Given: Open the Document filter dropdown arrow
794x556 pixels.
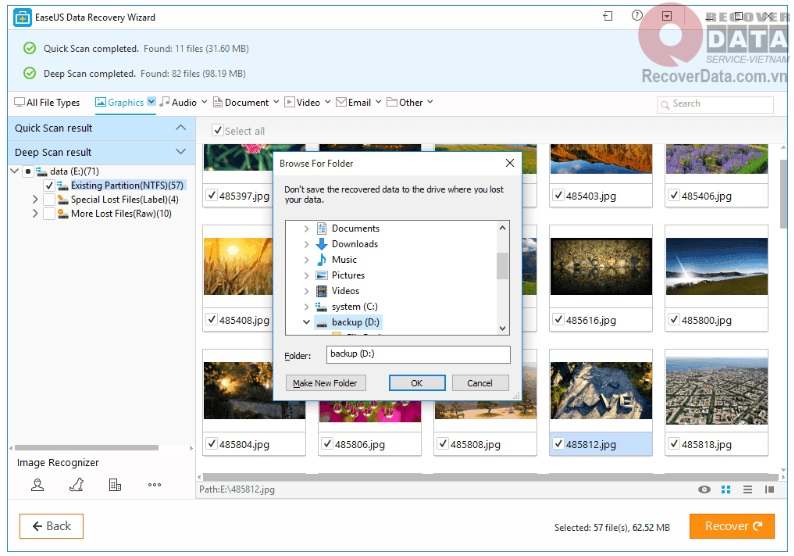Looking at the screenshot, I should click(x=276, y=102).
